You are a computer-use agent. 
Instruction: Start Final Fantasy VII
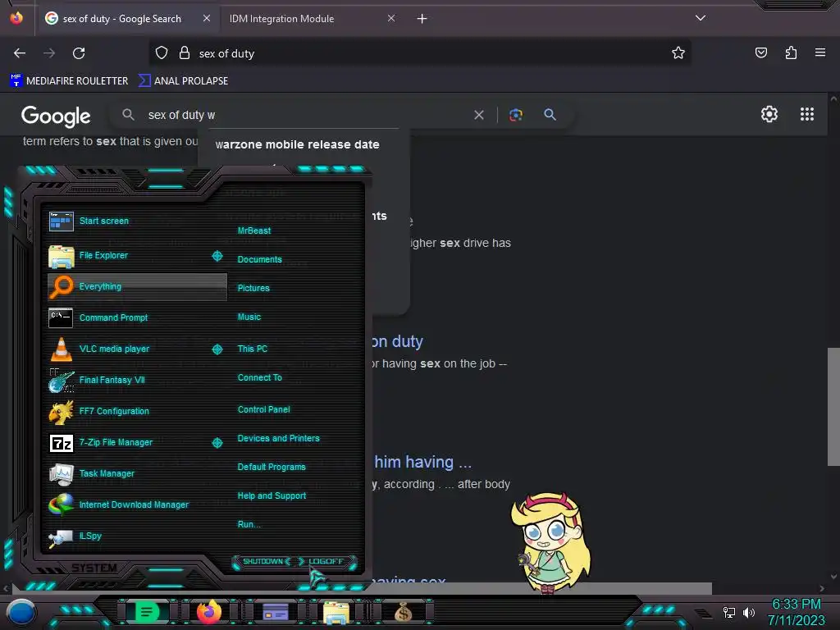click(x=137, y=380)
